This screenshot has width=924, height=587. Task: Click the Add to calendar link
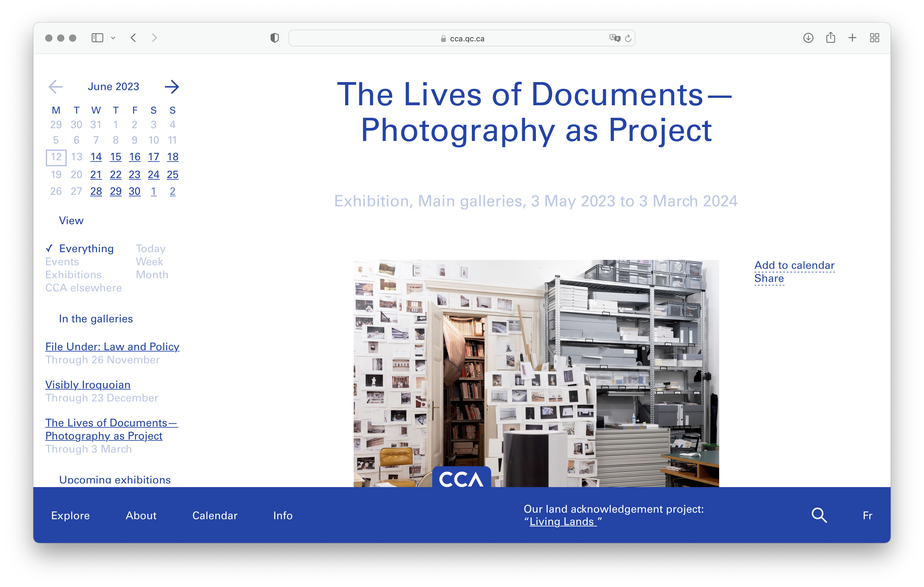pyautogui.click(x=794, y=265)
